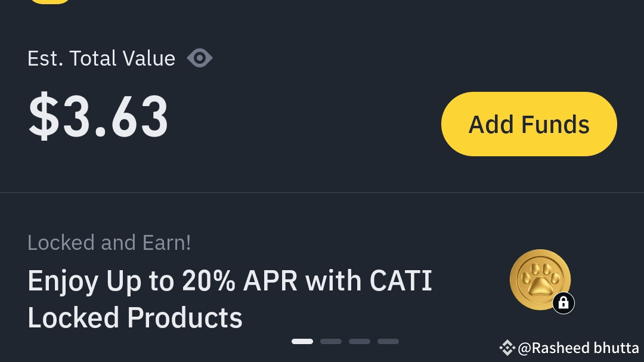644x362 pixels.
Task: Tap the partially visible yellow button at top
Action: pyautogui.click(x=51, y=2)
